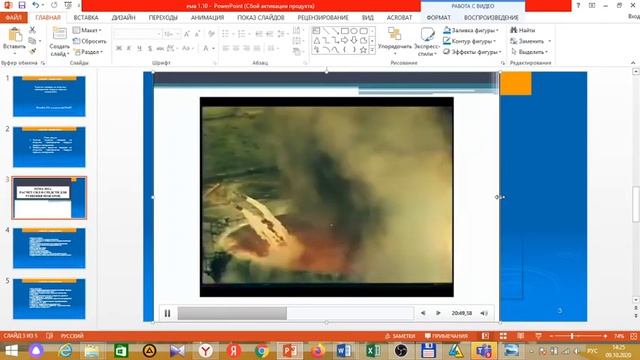
Task: Select slide 5 thumbnail
Action: [x=49, y=299]
